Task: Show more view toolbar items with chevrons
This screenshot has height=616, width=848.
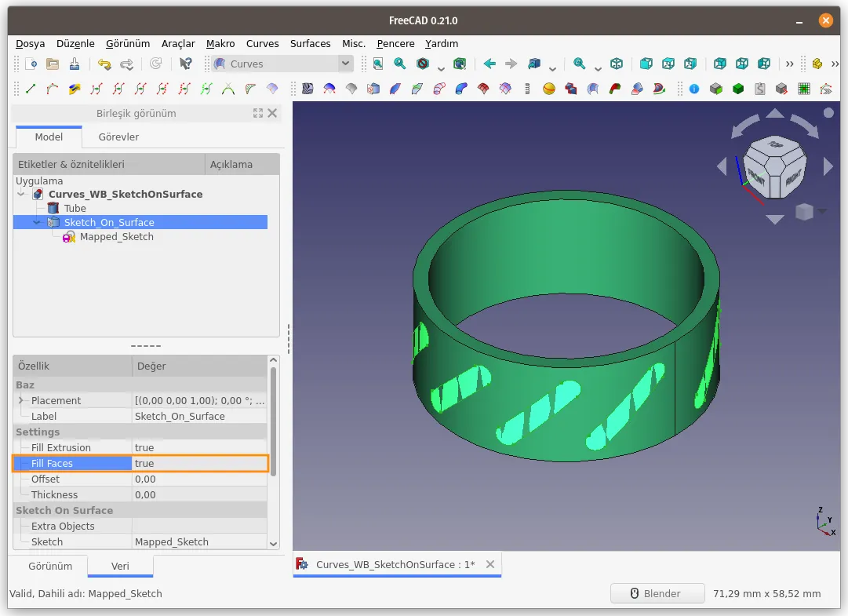Action: click(x=790, y=64)
